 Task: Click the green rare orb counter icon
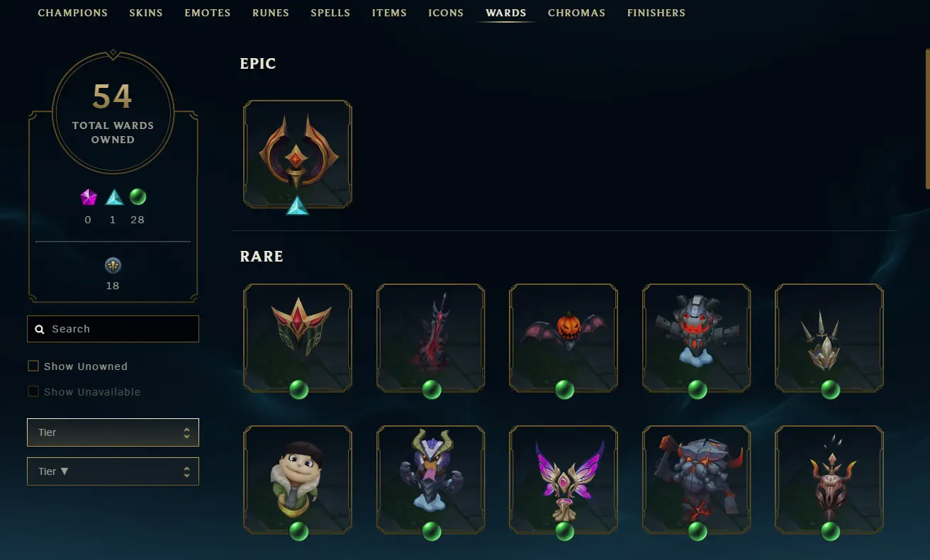(x=138, y=197)
